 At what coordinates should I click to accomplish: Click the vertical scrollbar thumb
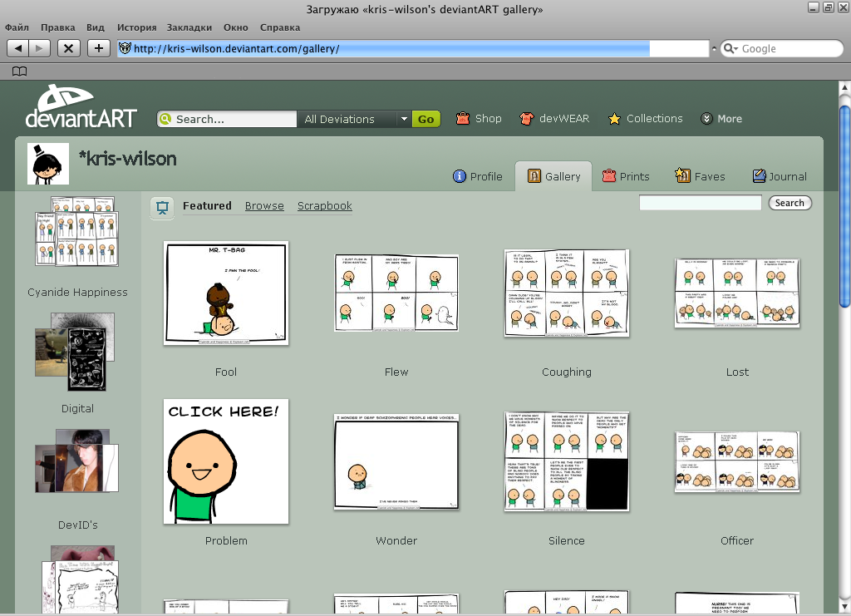[844, 206]
